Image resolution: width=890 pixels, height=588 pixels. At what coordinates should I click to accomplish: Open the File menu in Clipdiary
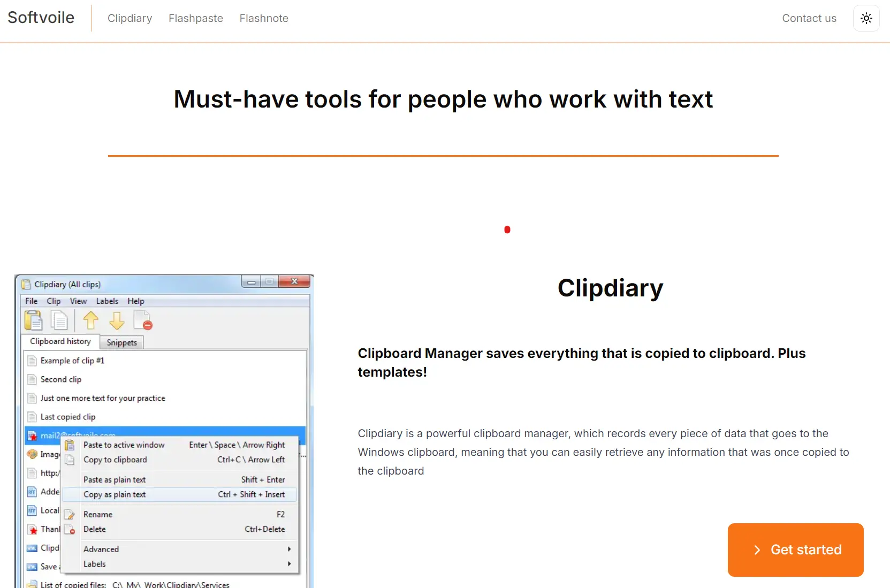[x=32, y=301]
